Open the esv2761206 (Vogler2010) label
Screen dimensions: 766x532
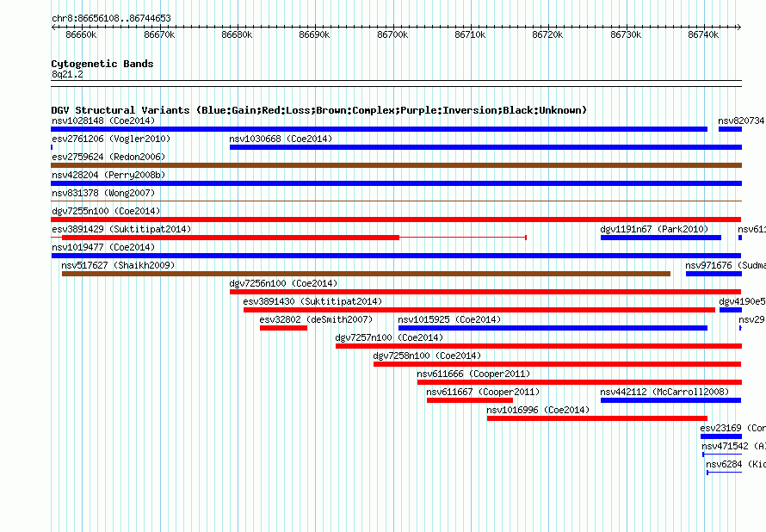tap(111, 139)
